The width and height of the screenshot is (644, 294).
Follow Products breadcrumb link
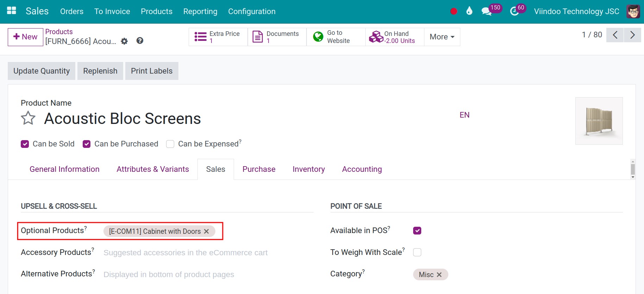click(x=59, y=32)
